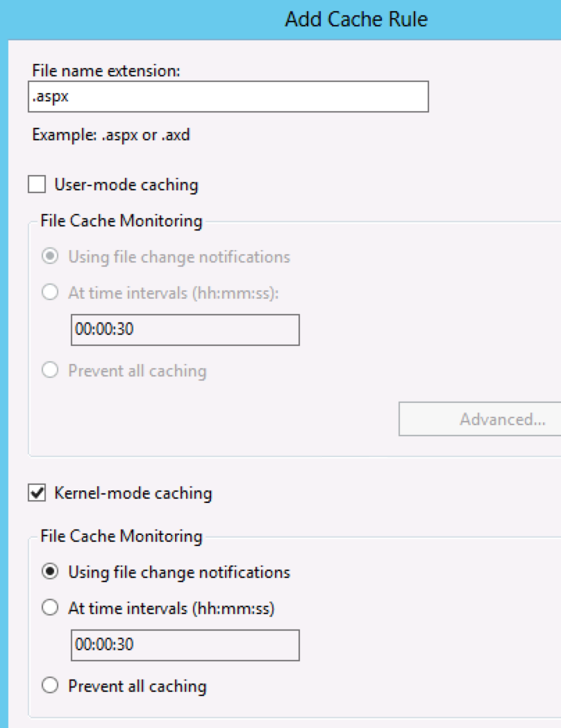
Task: Click inside the file name extension field
Action: (x=229, y=97)
